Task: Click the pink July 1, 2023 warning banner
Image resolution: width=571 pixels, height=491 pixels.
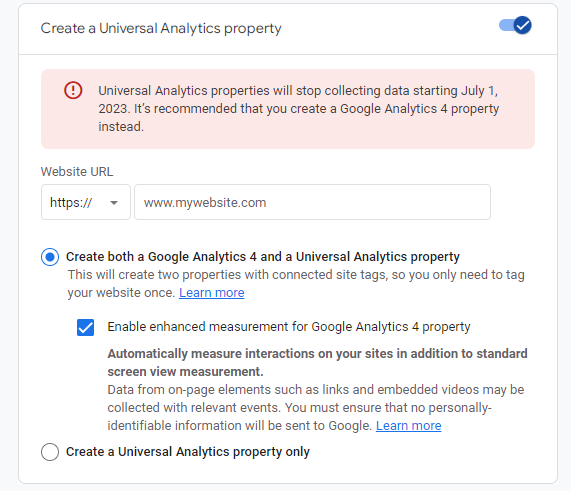Action: point(288,109)
